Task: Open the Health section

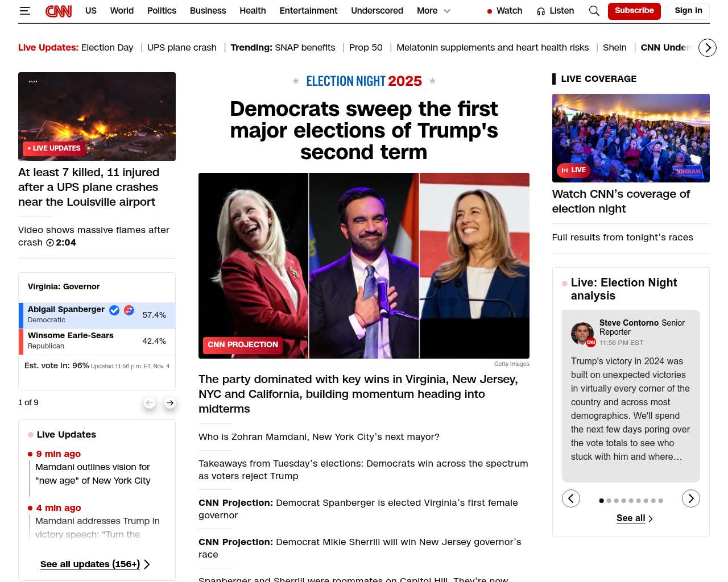Action: (253, 11)
